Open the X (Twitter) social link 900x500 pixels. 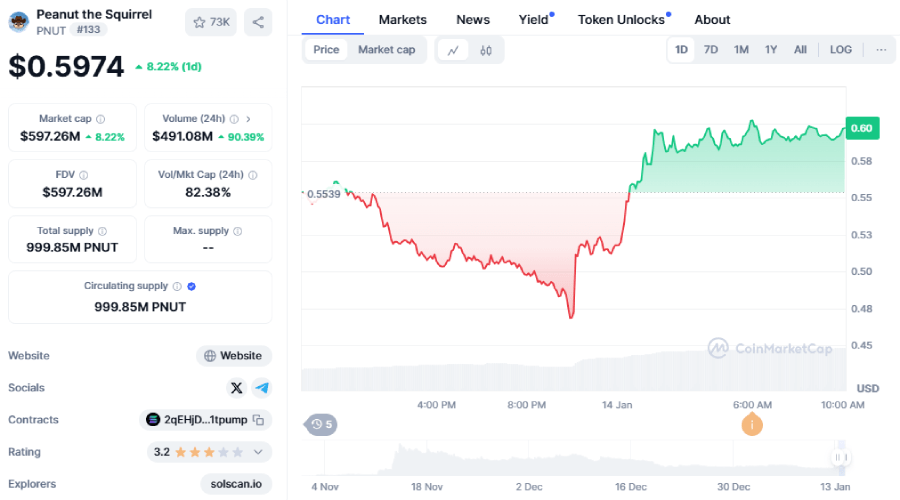tap(236, 388)
